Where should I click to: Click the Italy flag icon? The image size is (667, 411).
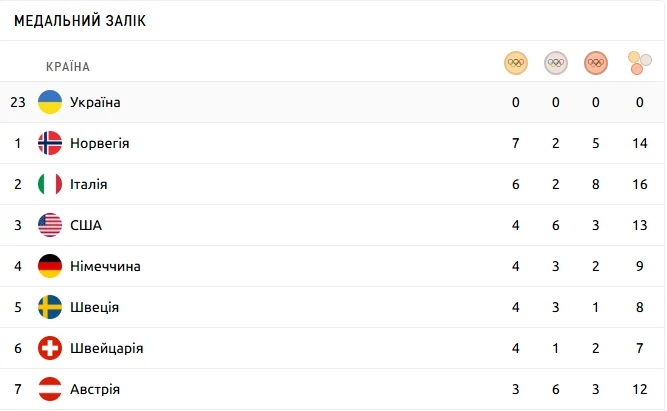pos(50,184)
